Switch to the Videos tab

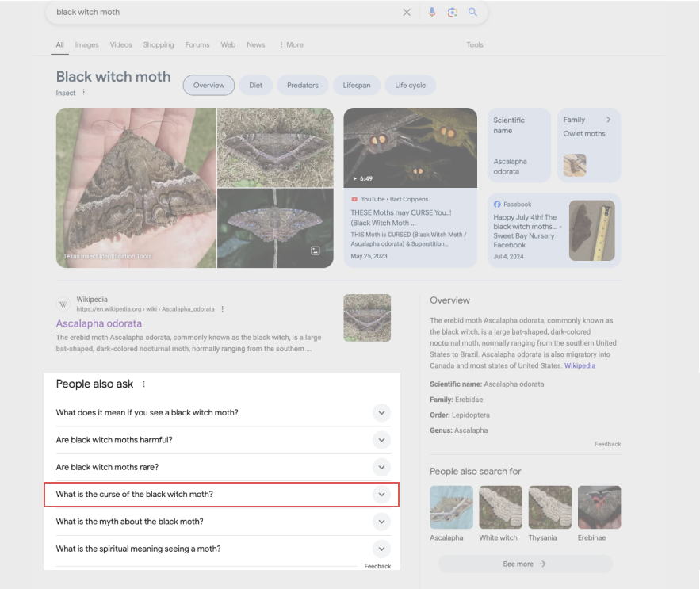pos(121,44)
